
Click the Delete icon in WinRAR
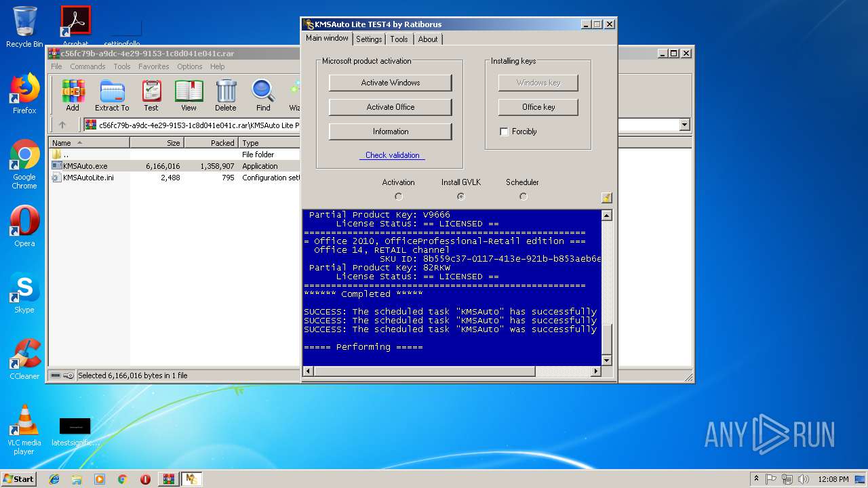point(226,95)
